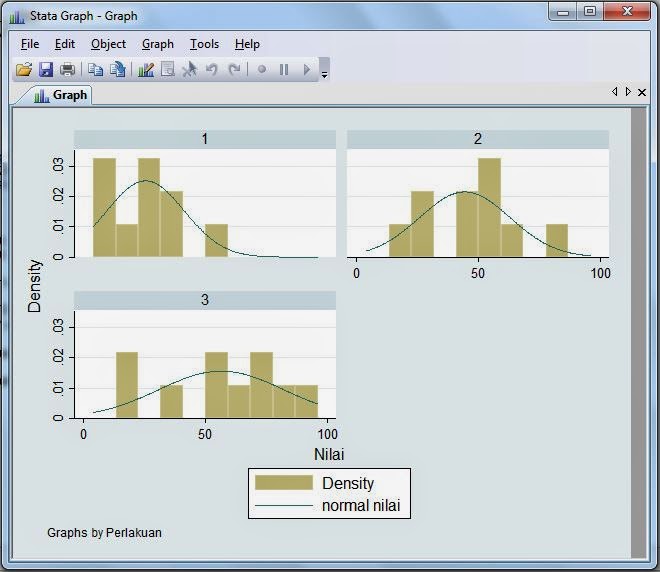The image size is (660, 572).
Task: Select the Graph tab
Action: pos(61,95)
